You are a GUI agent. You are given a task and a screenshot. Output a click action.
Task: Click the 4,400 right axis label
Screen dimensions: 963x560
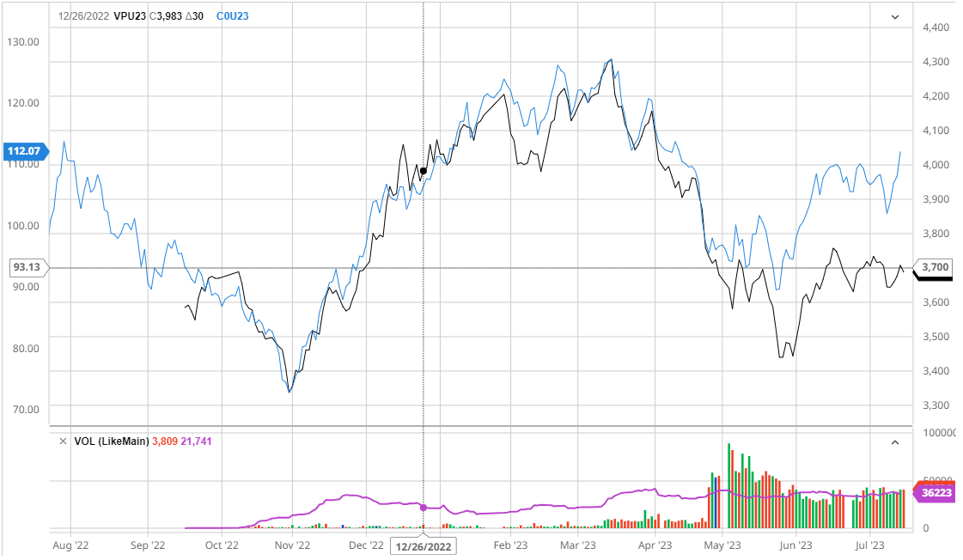click(935, 27)
